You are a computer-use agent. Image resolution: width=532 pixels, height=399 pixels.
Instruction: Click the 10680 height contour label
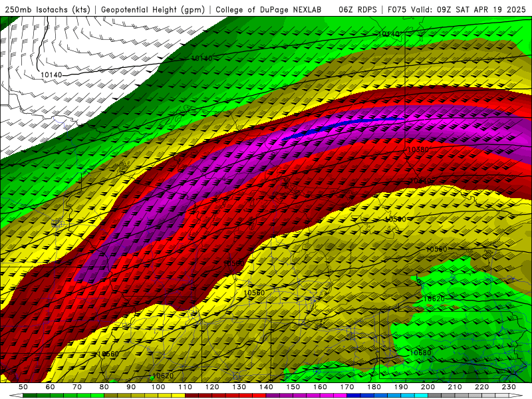pyautogui.click(x=420, y=352)
